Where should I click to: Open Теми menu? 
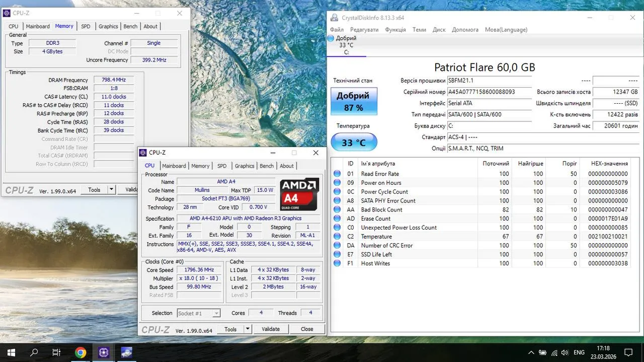point(419,30)
